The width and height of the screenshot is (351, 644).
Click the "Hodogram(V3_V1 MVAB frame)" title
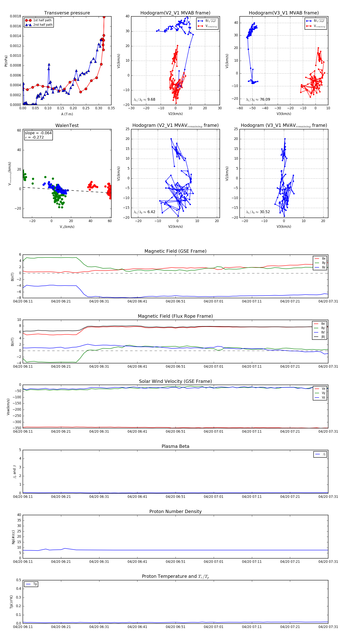click(284, 13)
